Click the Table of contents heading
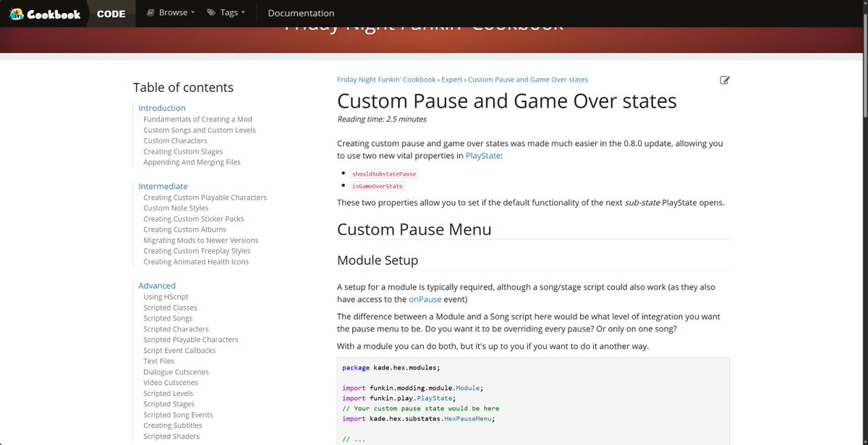Viewport: 868px width, 445px height. [183, 88]
